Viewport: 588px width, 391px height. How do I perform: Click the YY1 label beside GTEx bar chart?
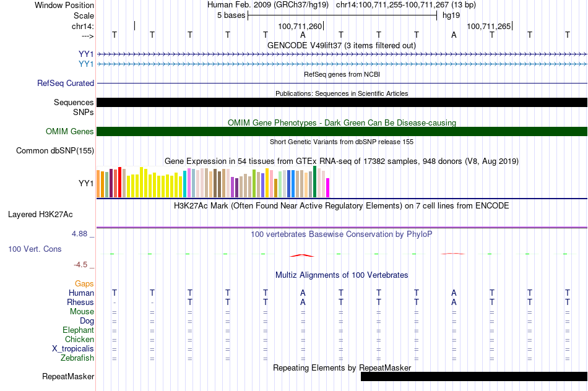[x=86, y=183]
